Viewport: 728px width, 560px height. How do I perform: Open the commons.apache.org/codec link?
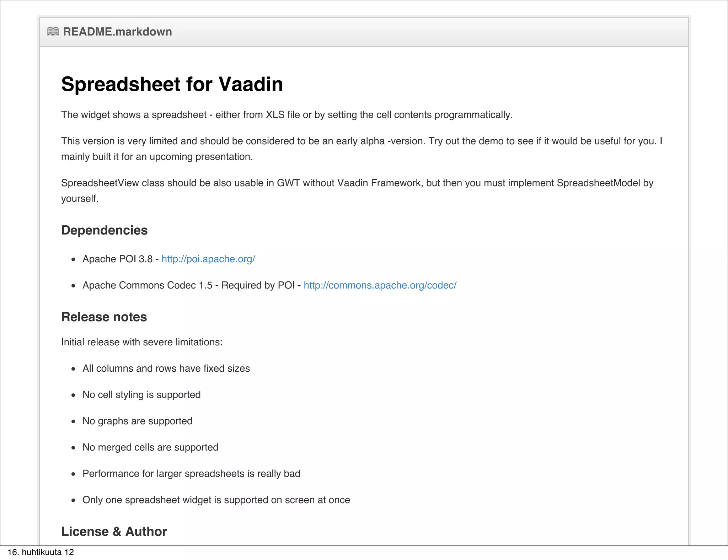pos(380,285)
